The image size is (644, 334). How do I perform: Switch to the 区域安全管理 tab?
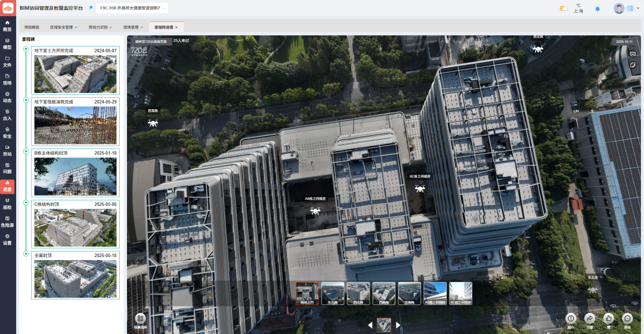[x=61, y=27]
